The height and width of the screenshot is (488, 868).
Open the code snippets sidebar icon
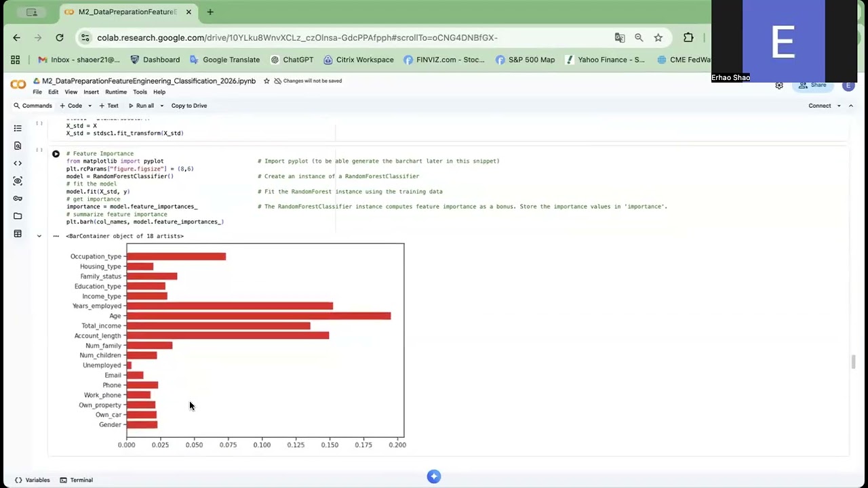click(x=18, y=163)
